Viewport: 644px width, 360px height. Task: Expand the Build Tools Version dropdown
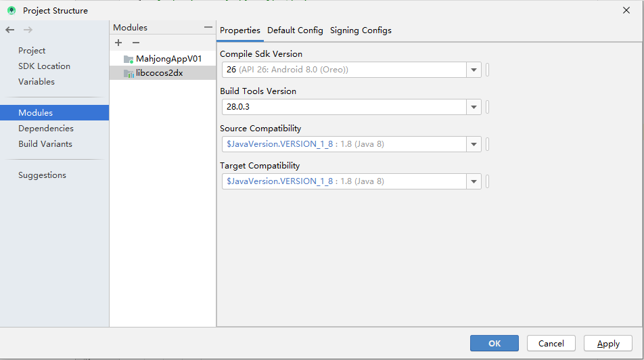coord(474,107)
